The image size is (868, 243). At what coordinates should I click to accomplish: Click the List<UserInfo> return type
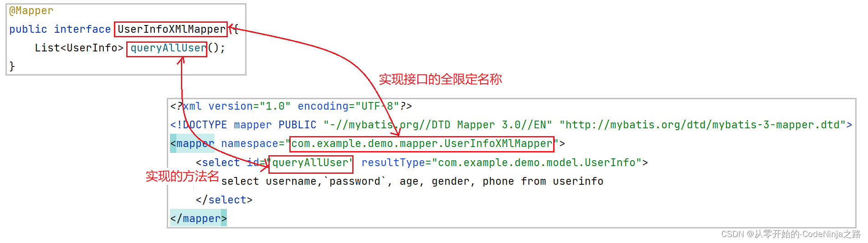(79, 48)
